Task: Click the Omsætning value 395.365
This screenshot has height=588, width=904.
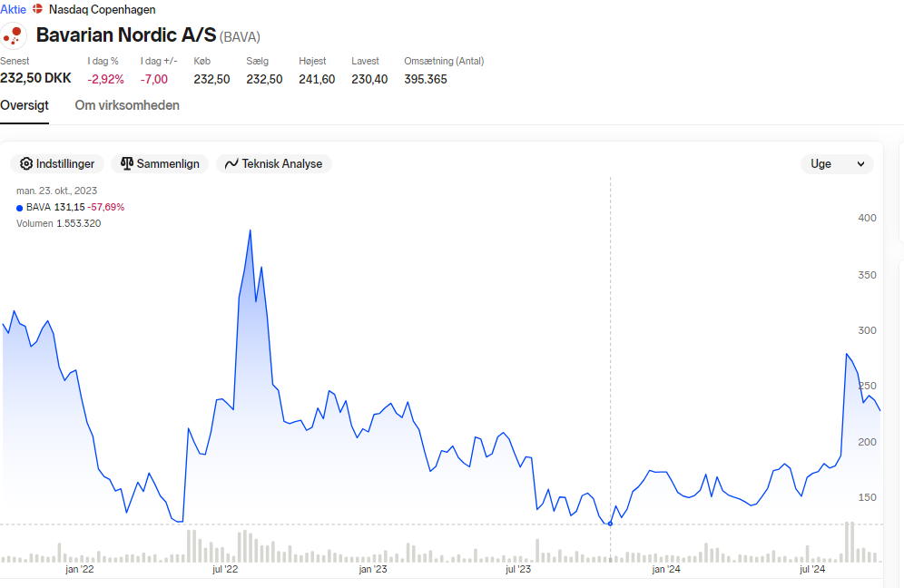Action: tap(426, 80)
